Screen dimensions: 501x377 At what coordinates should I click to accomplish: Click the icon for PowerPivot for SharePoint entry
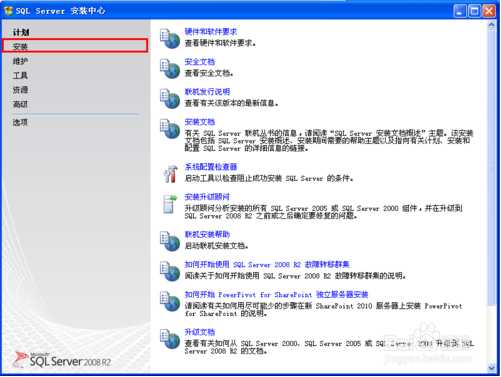point(170,301)
